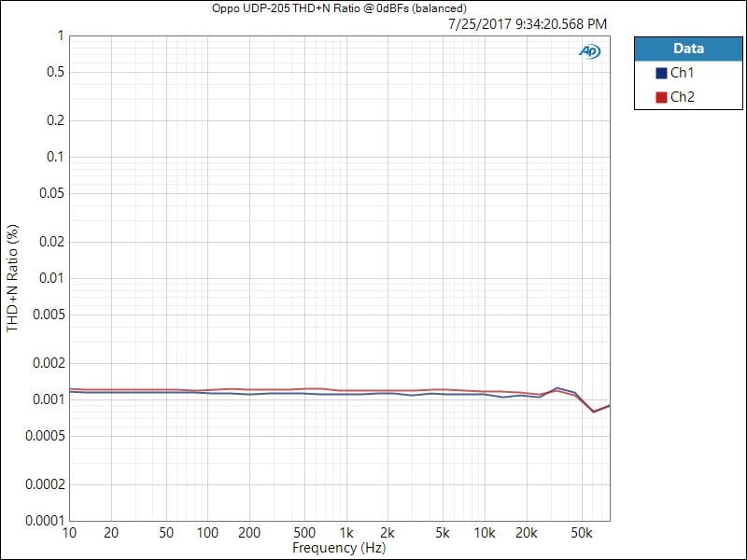Click the AP logo in the graph corner
747x560 pixels.
coord(589,51)
